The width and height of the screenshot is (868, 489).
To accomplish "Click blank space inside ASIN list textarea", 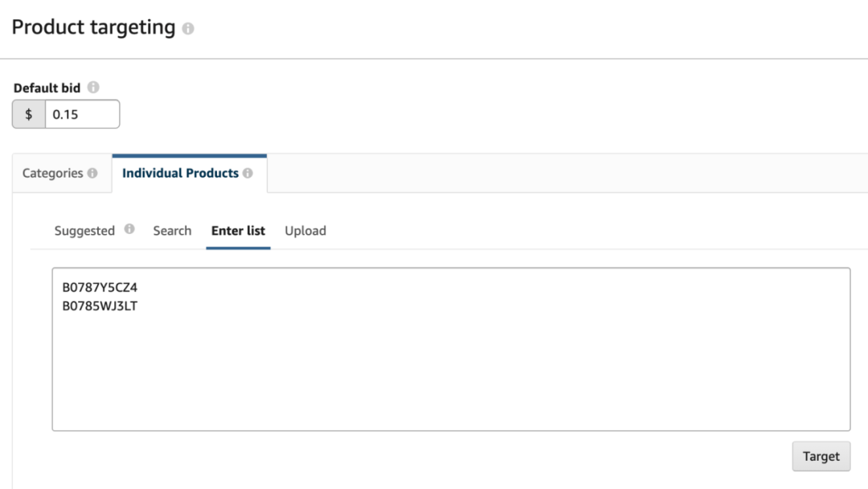I will (450, 370).
